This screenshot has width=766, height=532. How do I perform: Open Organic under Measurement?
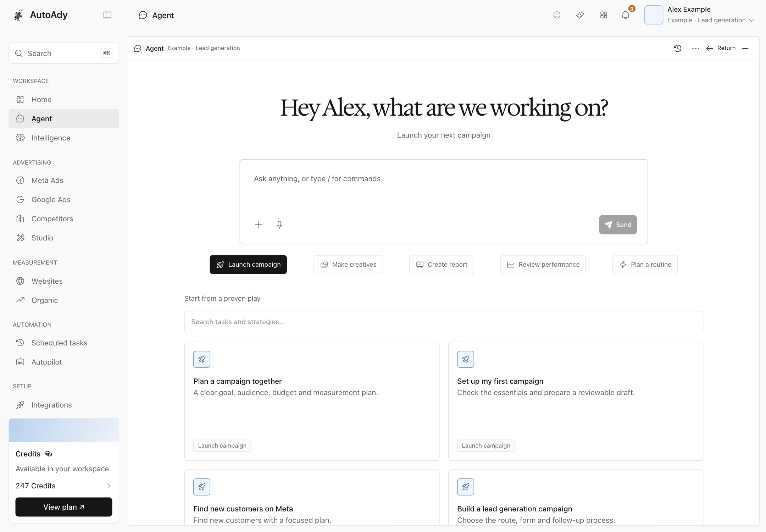coord(64,300)
